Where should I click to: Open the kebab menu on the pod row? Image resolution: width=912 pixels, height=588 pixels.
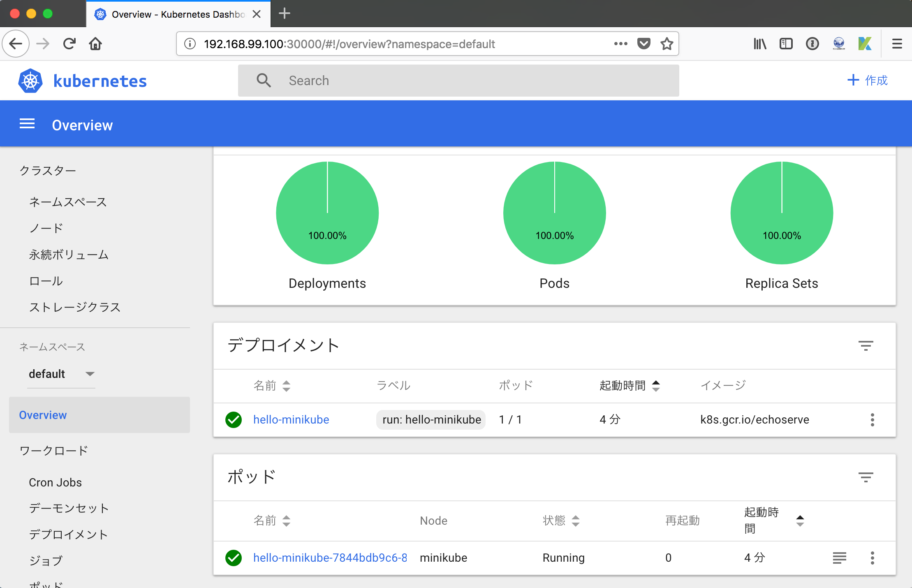coord(872,558)
